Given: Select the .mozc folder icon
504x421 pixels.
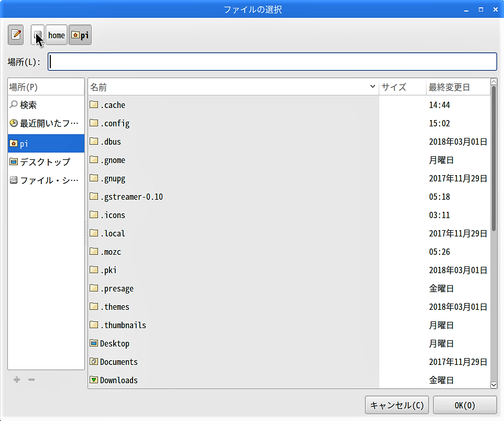Looking at the screenshot, I should click(94, 251).
